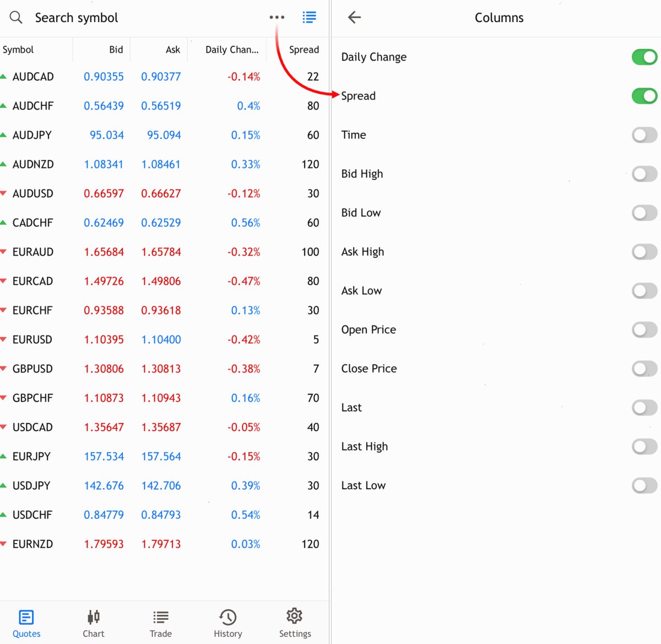Go back using the Columns back arrow
This screenshot has height=644, width=661.
tap(354, 18)
